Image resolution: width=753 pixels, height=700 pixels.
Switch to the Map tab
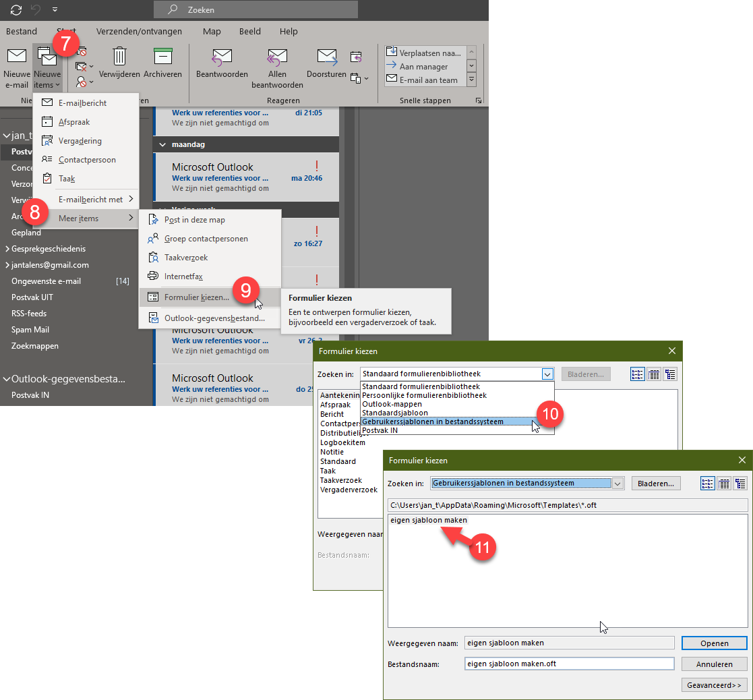pyautogui.click(x=211, y=31)
